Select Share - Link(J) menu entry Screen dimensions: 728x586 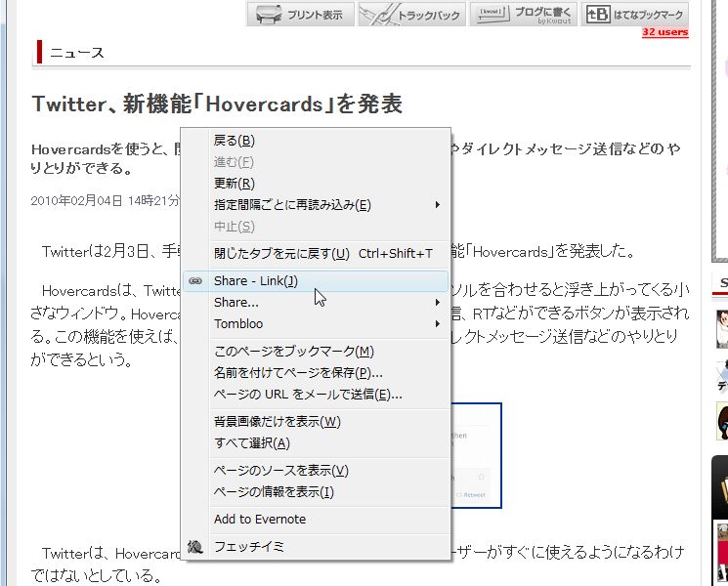317,281
